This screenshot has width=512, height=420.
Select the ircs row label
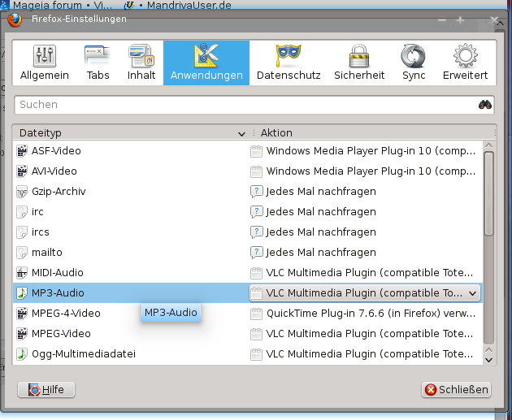coord(41,232)
